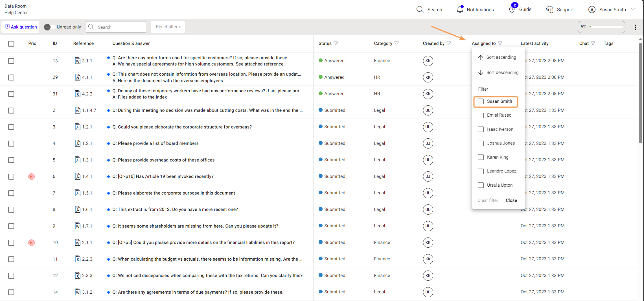Click the high priority badge on row 10

[x=31, y=243]
